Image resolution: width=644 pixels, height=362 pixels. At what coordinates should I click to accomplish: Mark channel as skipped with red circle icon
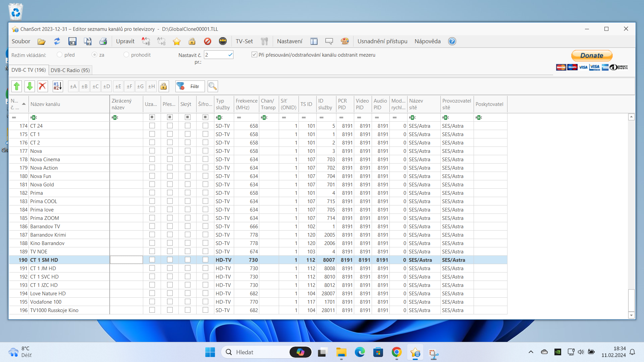(208, 41)
